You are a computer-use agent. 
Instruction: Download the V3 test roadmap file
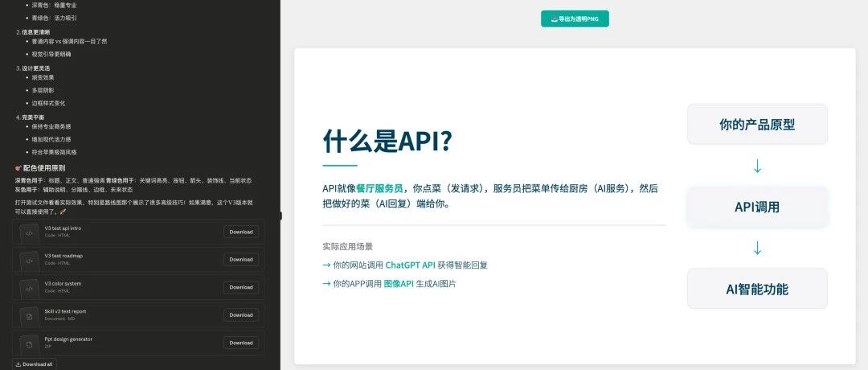(241, 259)
